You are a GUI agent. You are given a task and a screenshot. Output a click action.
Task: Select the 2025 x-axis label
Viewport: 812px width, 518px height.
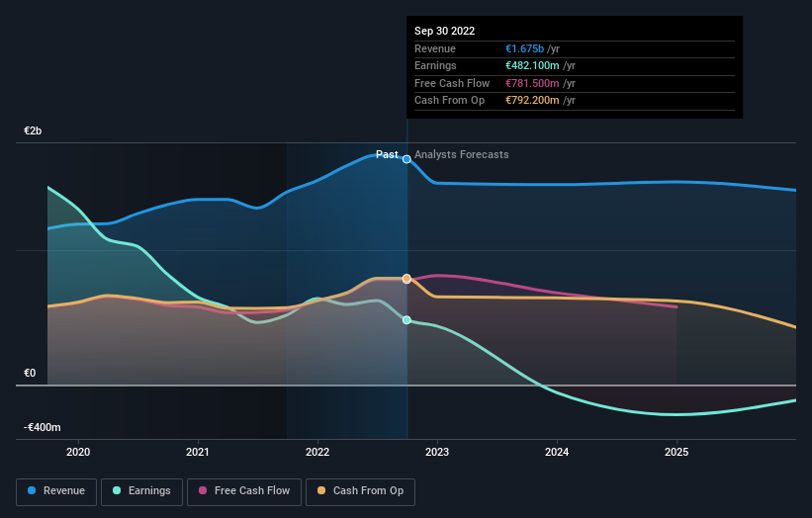pos(677,453)
